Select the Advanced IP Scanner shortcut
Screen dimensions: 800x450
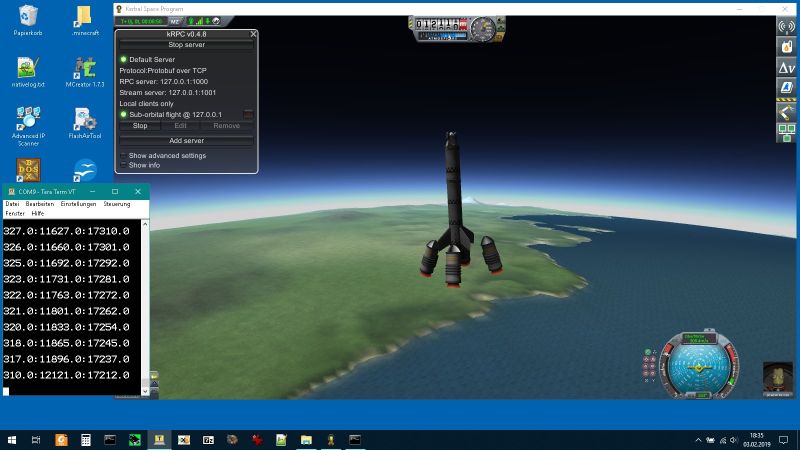click(x=28, y=127)
